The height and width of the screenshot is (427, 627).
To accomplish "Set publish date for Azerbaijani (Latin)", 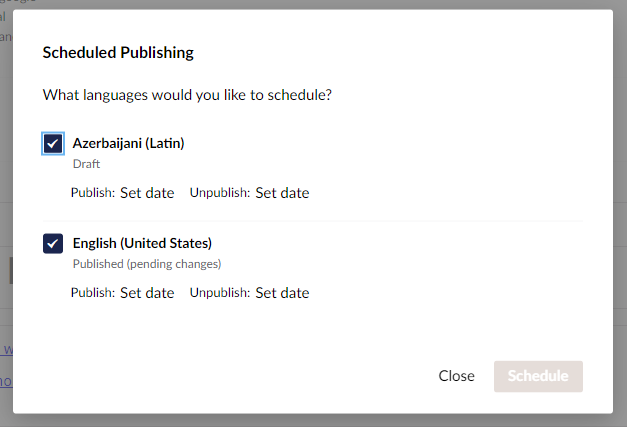I will (147, 193).
